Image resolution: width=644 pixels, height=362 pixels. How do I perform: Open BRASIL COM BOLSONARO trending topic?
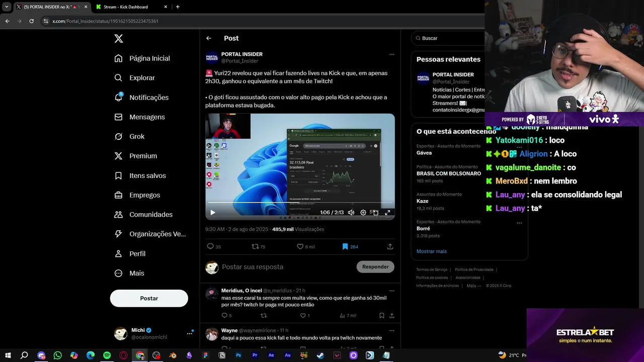point(449,173)
